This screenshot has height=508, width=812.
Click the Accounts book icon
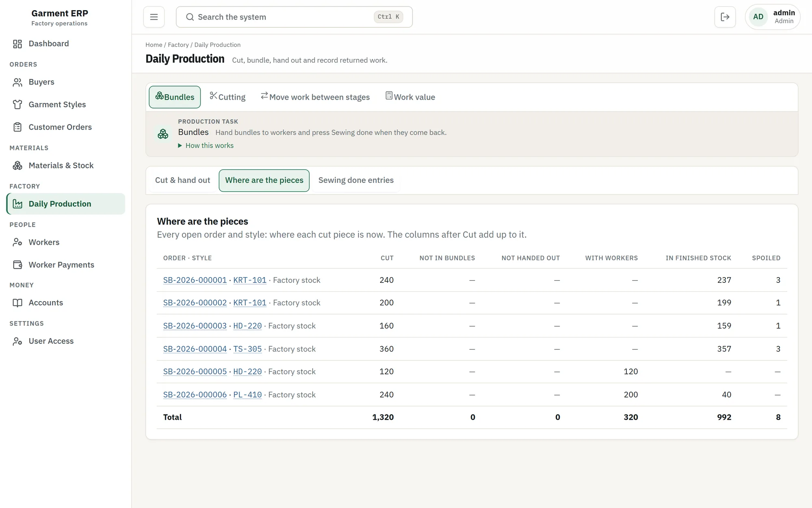click(x=17, y=303)
